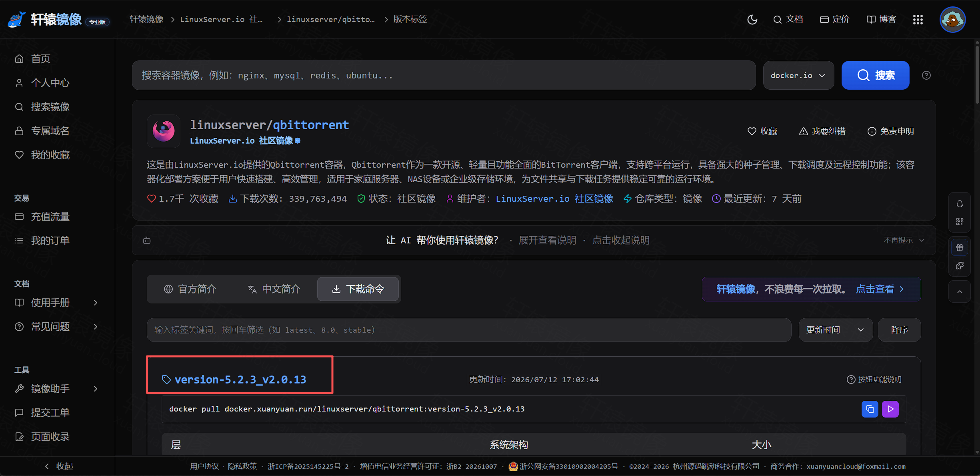Click the 轩辕镜像 logo in the header

[x=45, y=19]
